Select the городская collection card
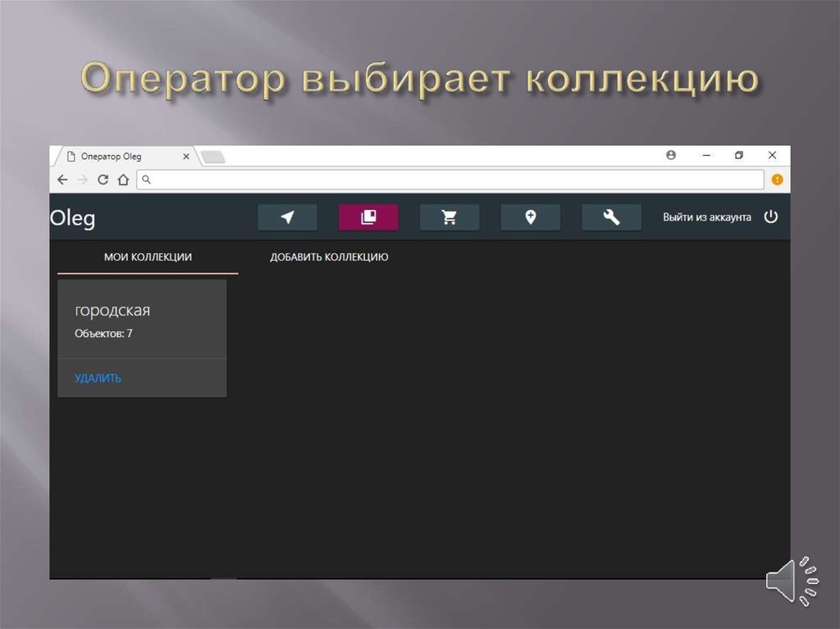Viewport: 840px width, 629px height. (142, 320)
